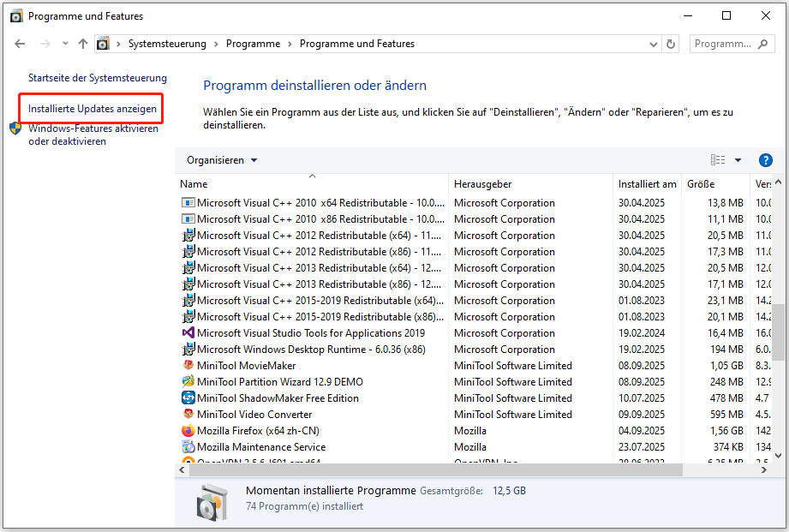789x532 pixels.
Task: Select Visual Studio Tools for Applications icon
Action: 188,332
